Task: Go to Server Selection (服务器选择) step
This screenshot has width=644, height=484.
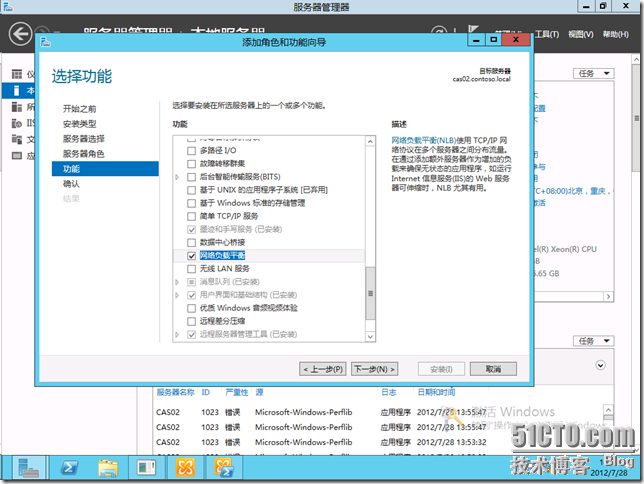Action: point(83,139)
